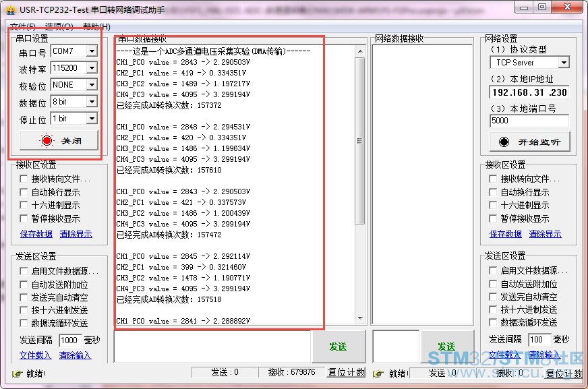Click the 开始监听 button
This screenshot has height=389, width=588.
pyautogui.click(x=530, y=142)
